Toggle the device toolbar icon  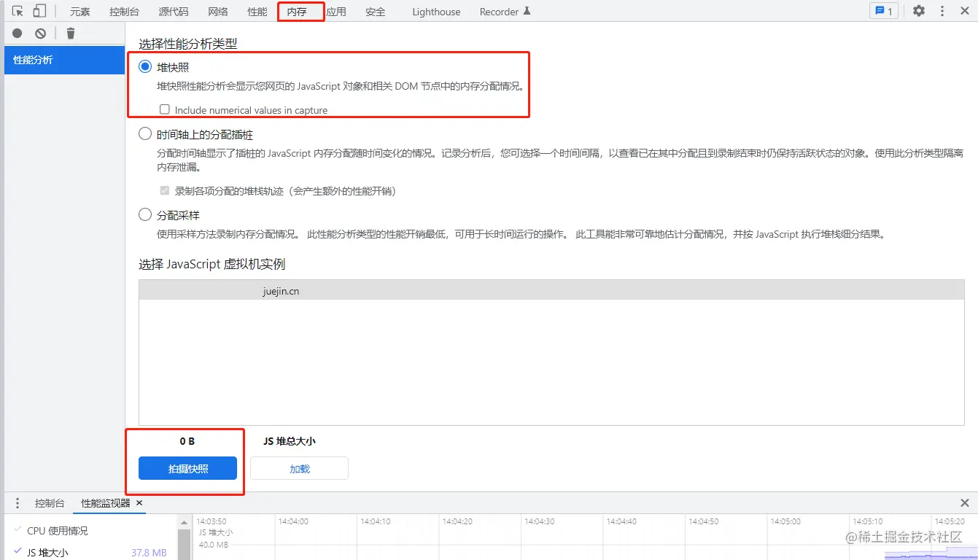coord(39,11)
